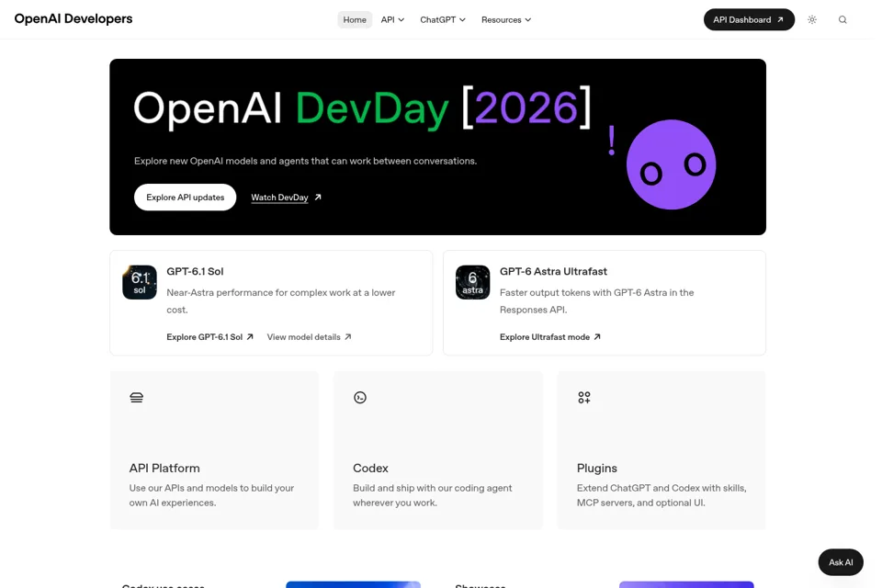This screenshot has height=588, width=882.
Task: Open the Resources dropdown menu
Action: click(505, 19)
